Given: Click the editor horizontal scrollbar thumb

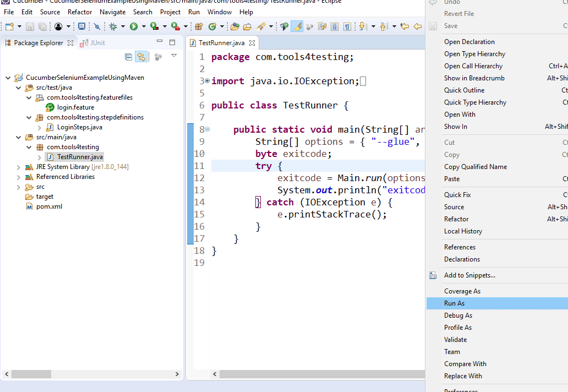Looking at the screenshot, I should pyautogui.click(x=322, y=374).
